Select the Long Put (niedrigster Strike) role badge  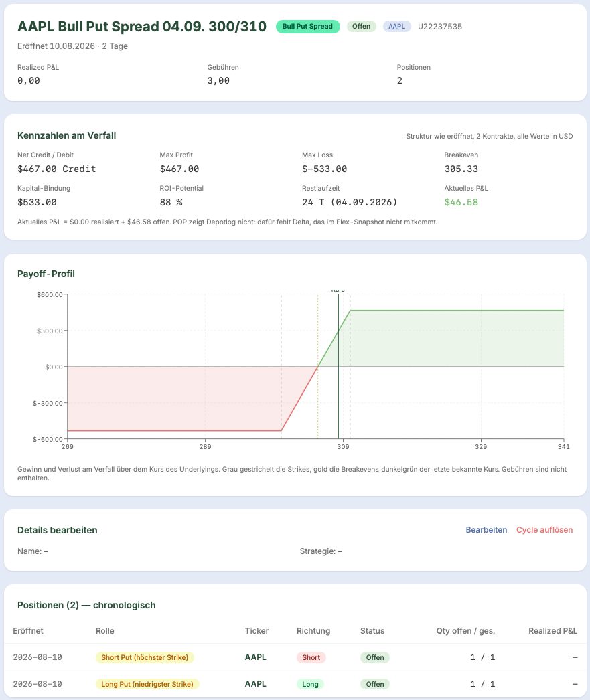[147, 684]
